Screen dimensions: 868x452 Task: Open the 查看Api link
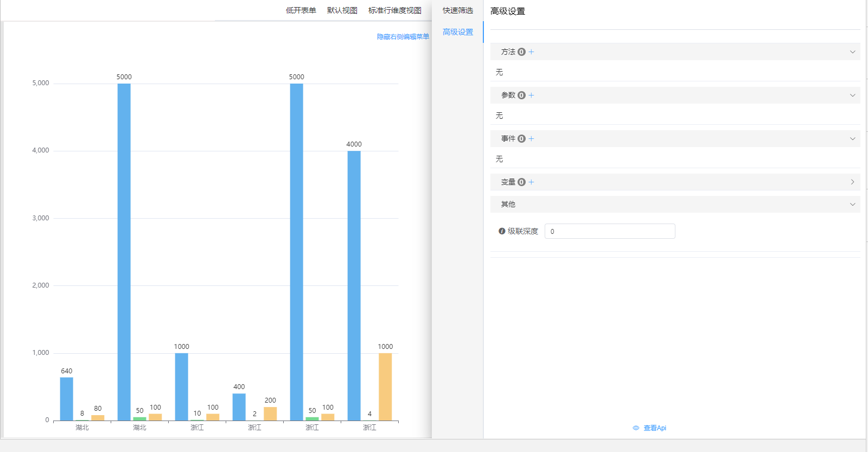654,428
